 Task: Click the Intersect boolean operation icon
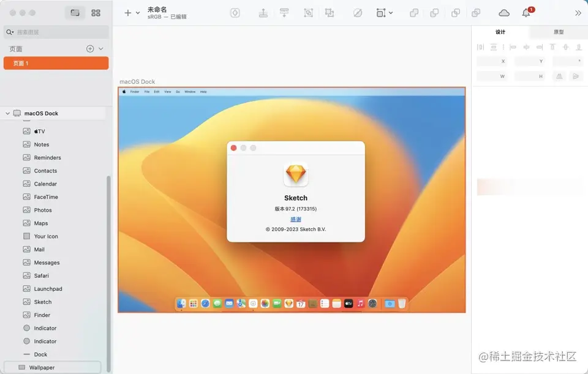(x=456, y=13)
